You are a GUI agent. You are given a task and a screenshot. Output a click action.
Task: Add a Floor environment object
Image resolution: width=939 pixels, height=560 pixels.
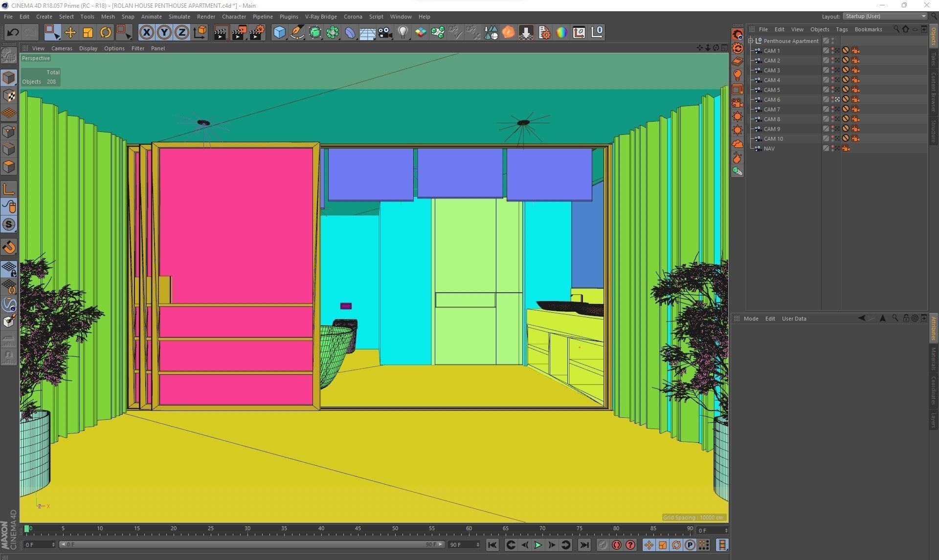[367, 33]
